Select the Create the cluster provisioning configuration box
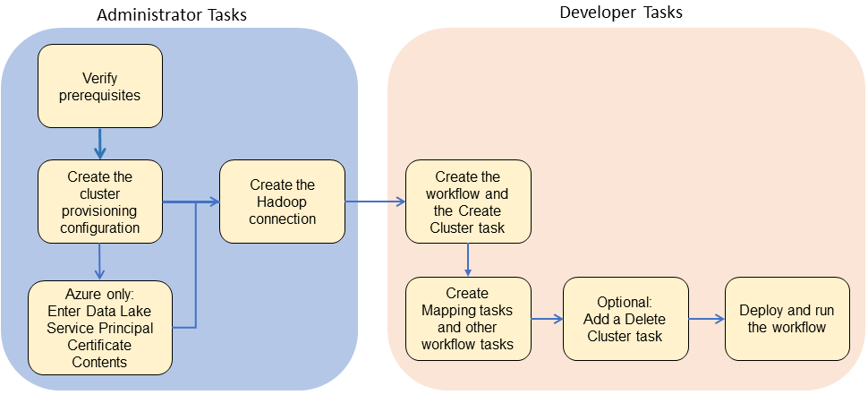 tap(99, 202)
